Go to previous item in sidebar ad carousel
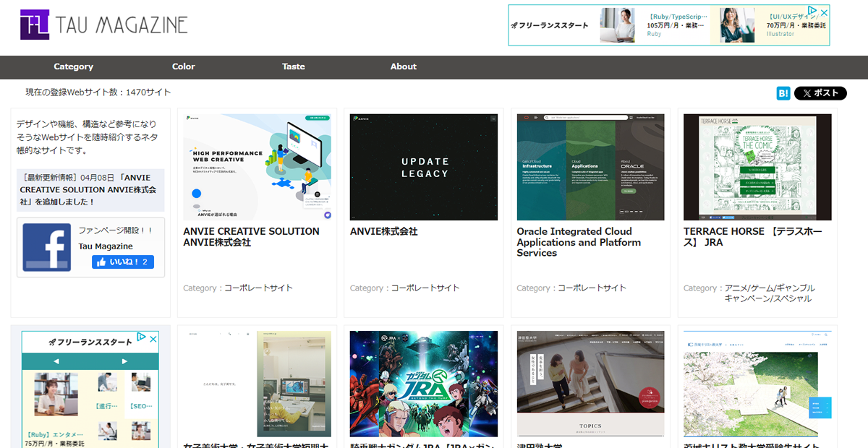Image resolution: width=868 pixels, height=448 pixels. [x=56, y=361]
